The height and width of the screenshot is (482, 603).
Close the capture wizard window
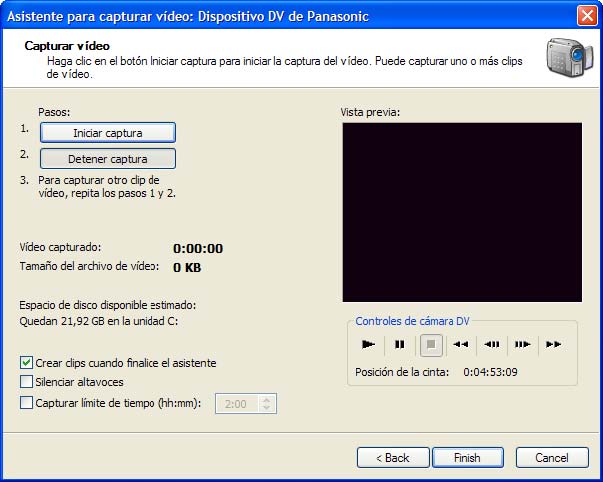(x=587, y=16)
